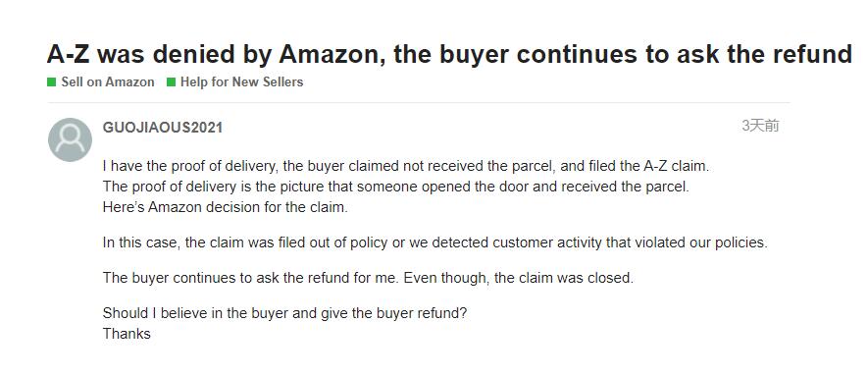Click 'Here's Amazon decision for the claim' line
The height and width of the screenshot is (376, 868).
pyautogui.click(x=226, y=208)
